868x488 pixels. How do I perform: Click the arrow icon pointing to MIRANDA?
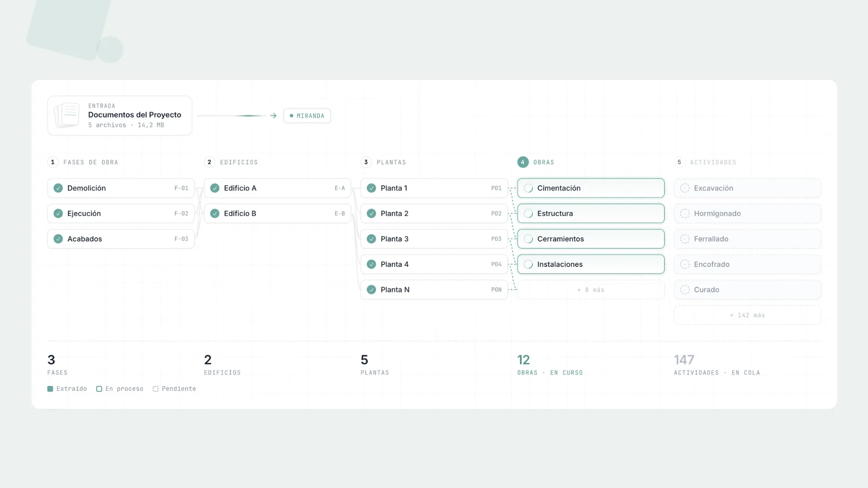(273, 116)
